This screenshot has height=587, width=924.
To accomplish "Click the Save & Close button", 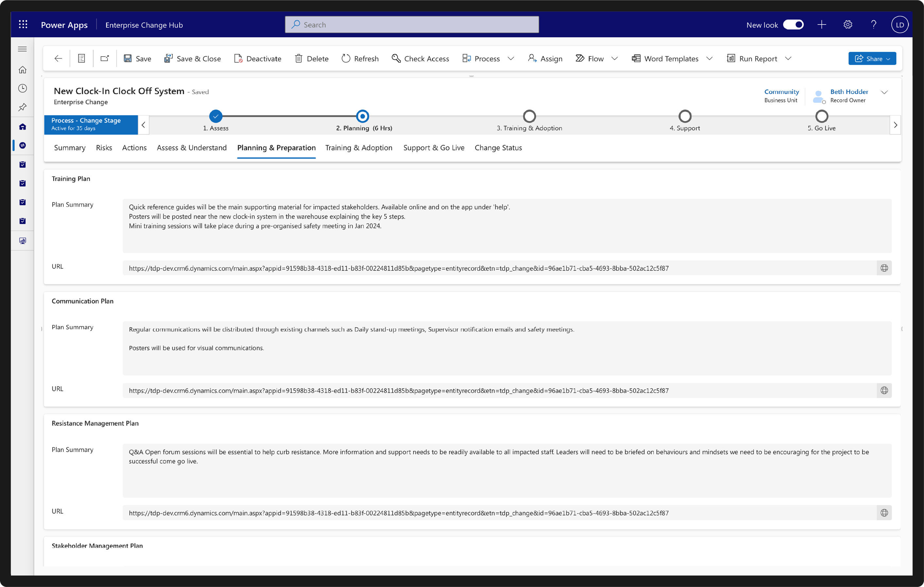I will (x=192, y=58).
